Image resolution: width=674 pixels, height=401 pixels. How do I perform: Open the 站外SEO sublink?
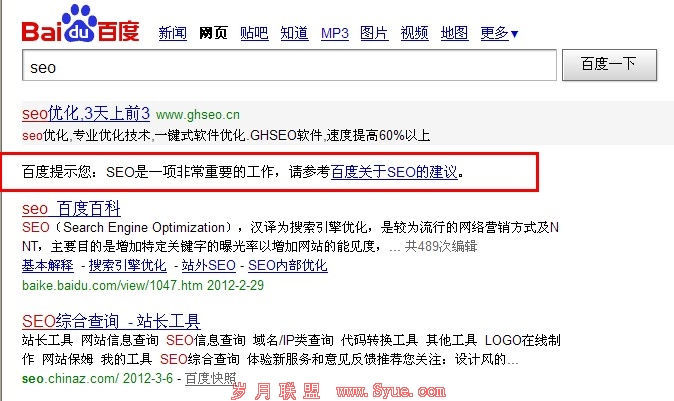(x=208, y=266)
